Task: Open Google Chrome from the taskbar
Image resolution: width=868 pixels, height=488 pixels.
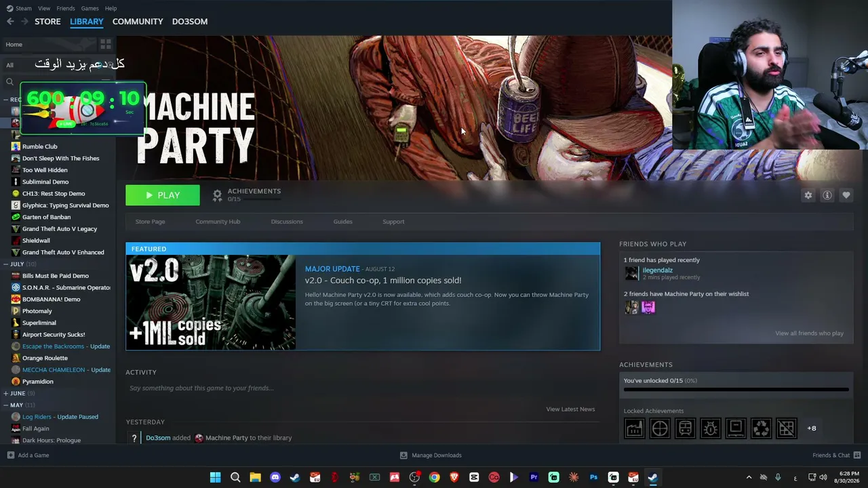Action: click(434, 477)
